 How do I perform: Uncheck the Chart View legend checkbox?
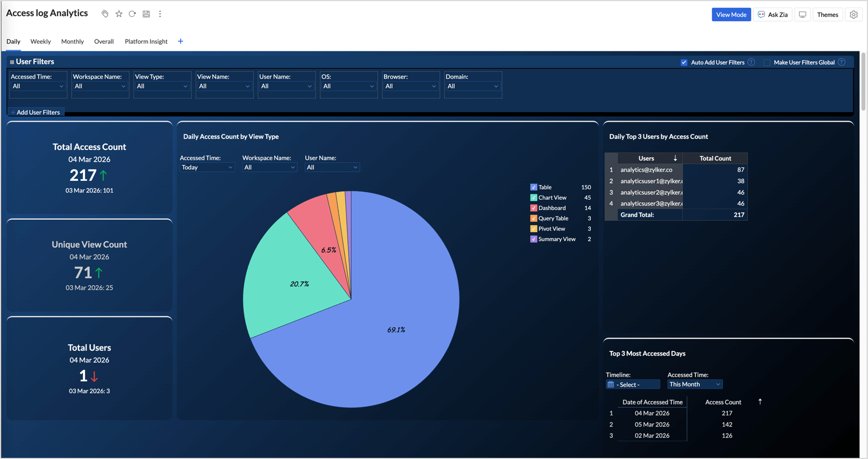[x=534, y=198]
